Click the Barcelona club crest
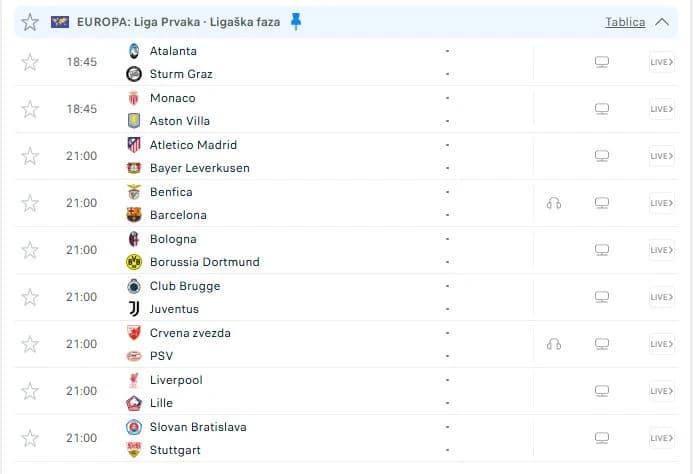 coord(134,215)
